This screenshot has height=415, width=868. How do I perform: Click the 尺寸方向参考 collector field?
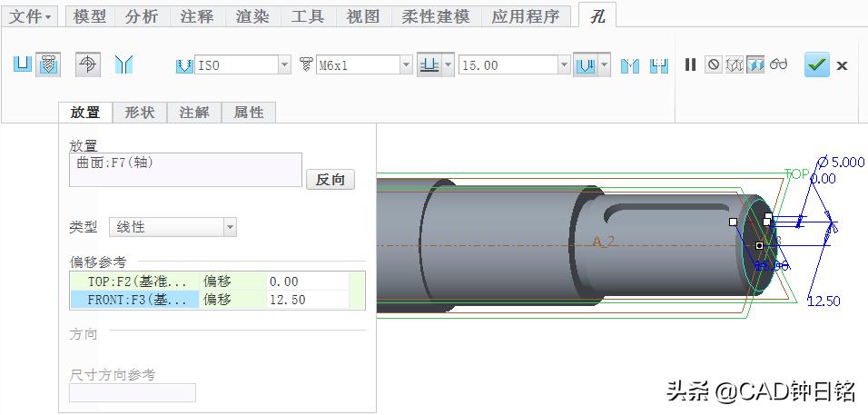[133, 392]
